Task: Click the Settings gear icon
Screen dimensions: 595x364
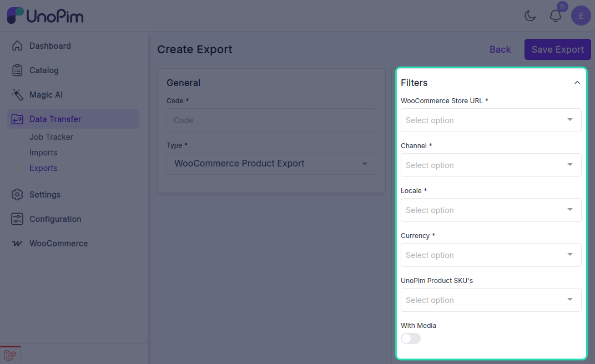Action: (17, 195)
